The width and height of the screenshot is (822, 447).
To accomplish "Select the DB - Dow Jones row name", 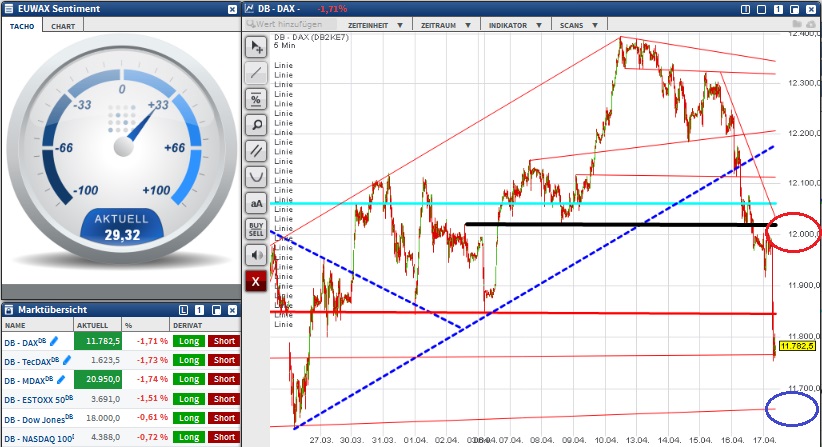I will pos(39,419).
